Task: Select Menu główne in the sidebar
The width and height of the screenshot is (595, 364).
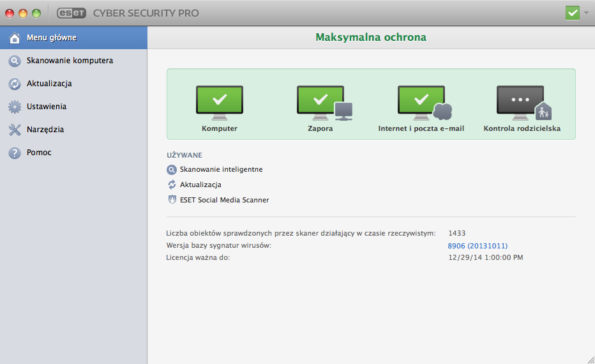Action: [73, 38]
